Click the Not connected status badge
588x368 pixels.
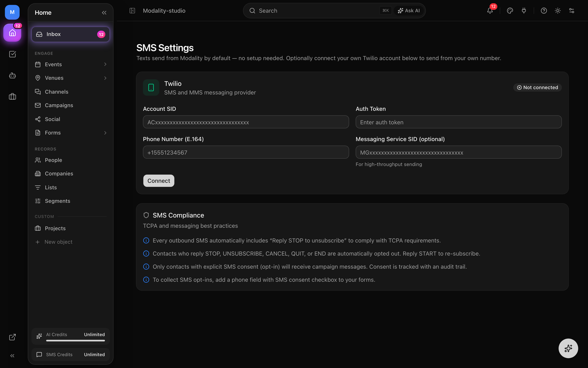(537, 88)
